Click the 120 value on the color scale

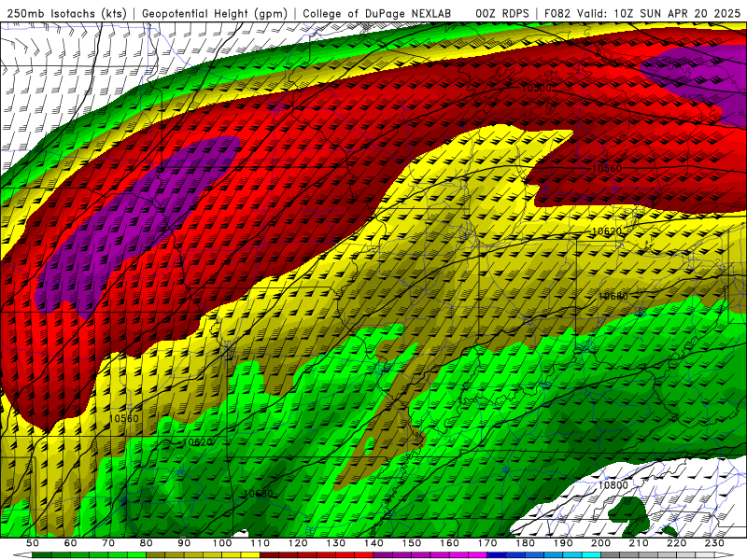coord(298,543)
